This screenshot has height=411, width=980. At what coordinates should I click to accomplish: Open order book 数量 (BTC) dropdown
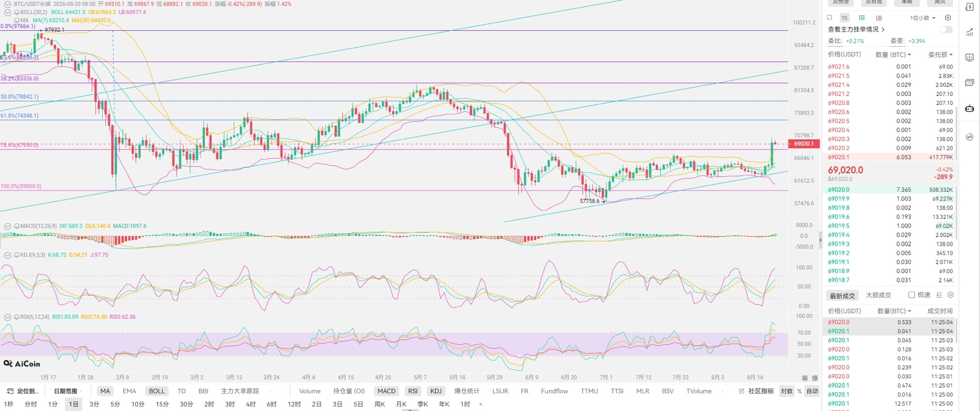coord(893,55)
